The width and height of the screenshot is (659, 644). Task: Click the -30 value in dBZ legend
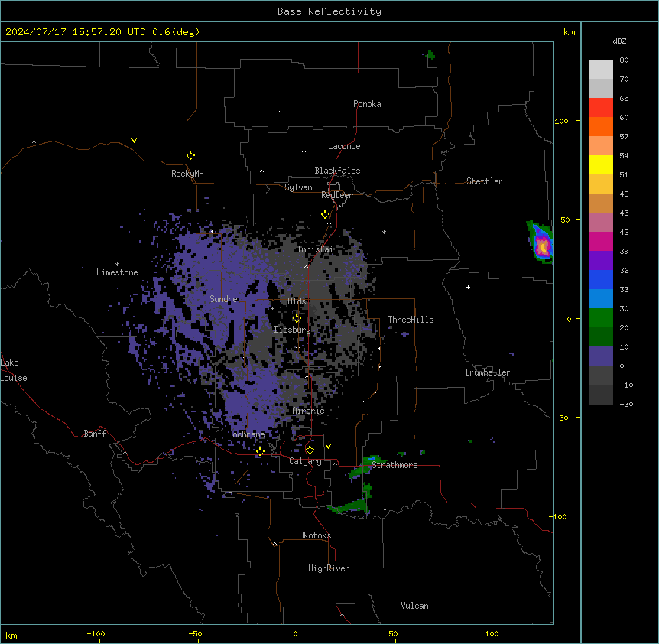click(626, 405)
